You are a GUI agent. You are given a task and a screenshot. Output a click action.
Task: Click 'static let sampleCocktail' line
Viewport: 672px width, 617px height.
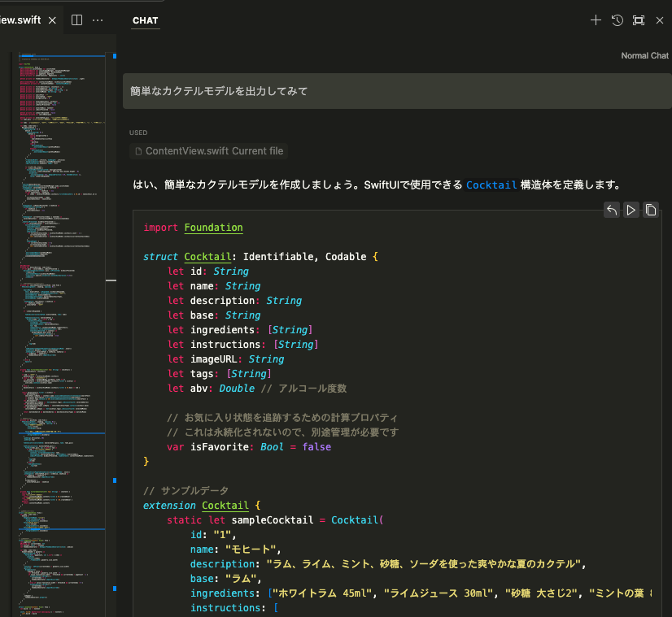click(275, 519)
